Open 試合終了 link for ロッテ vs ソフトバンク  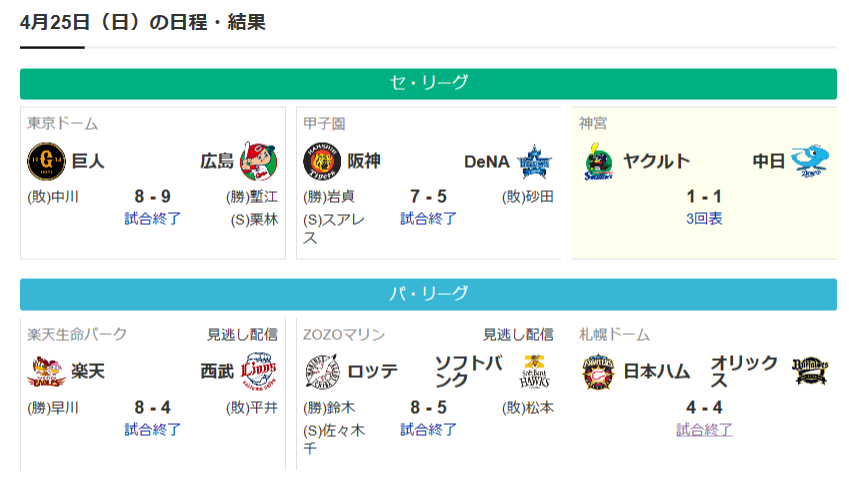click(x=428, y=430)
